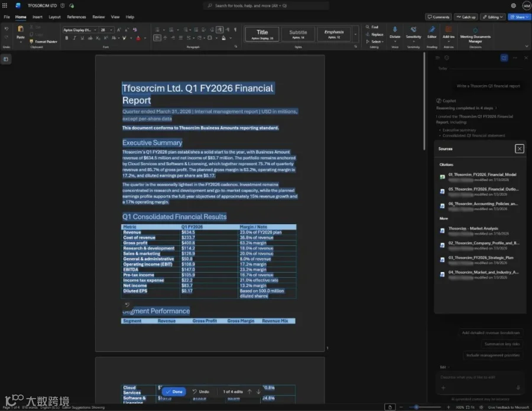532x411 pixels.
Task: Open the app launcher grid
Action: click(x=5, y=5)
